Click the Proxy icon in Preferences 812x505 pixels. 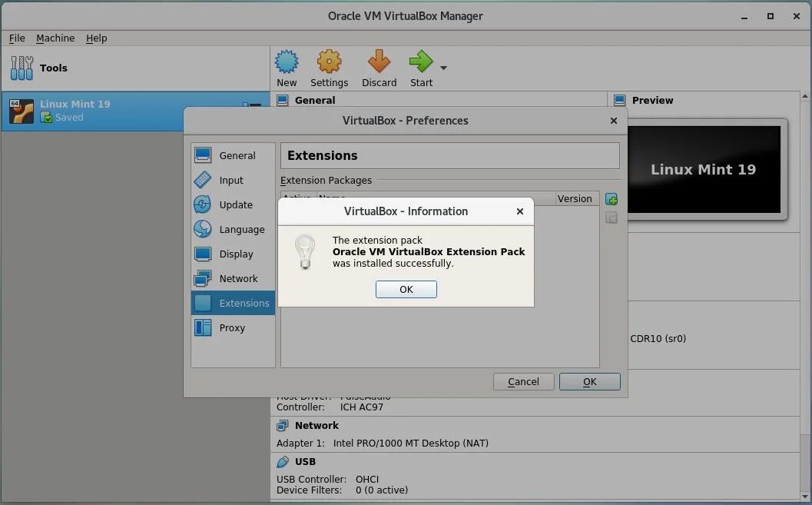click(203, 327)
